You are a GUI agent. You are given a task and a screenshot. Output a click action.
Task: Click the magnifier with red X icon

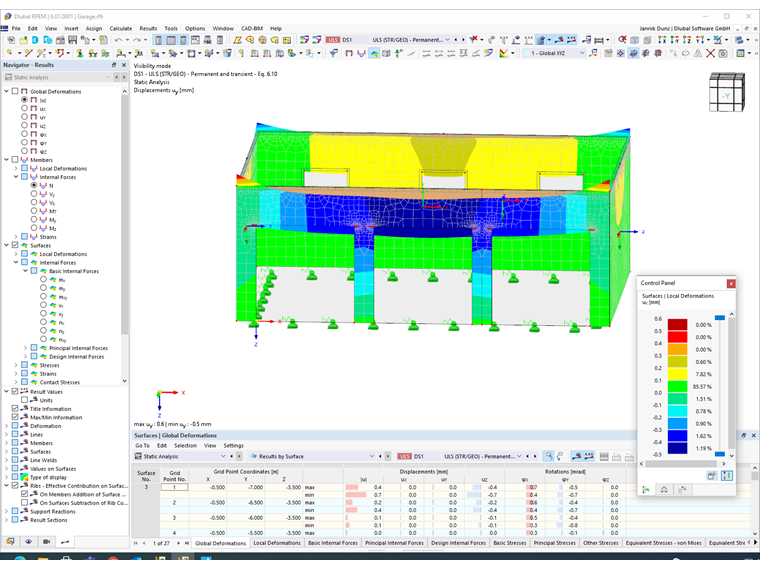click(622, 40)
